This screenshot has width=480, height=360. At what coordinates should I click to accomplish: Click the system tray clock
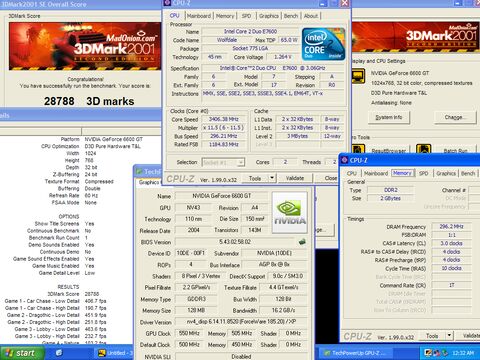463,353
